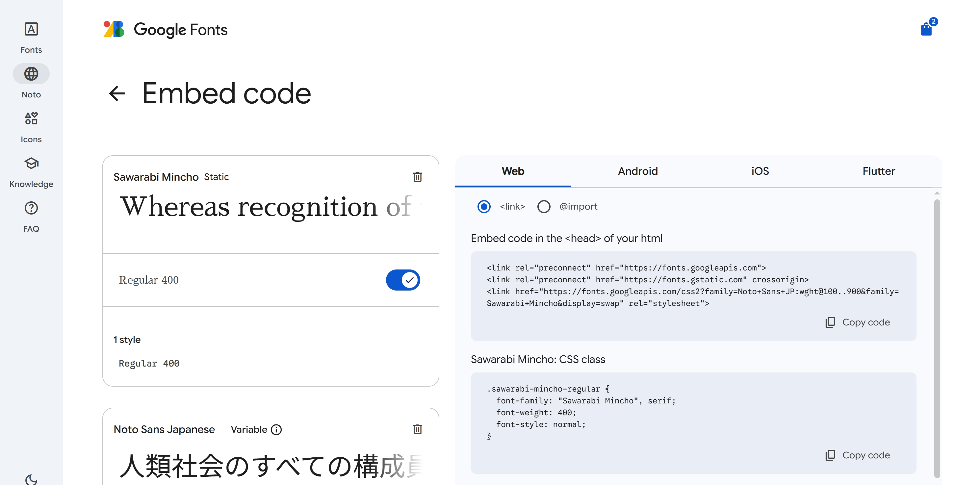
Task: Open the FAQ help page
Action: (31, 217)
